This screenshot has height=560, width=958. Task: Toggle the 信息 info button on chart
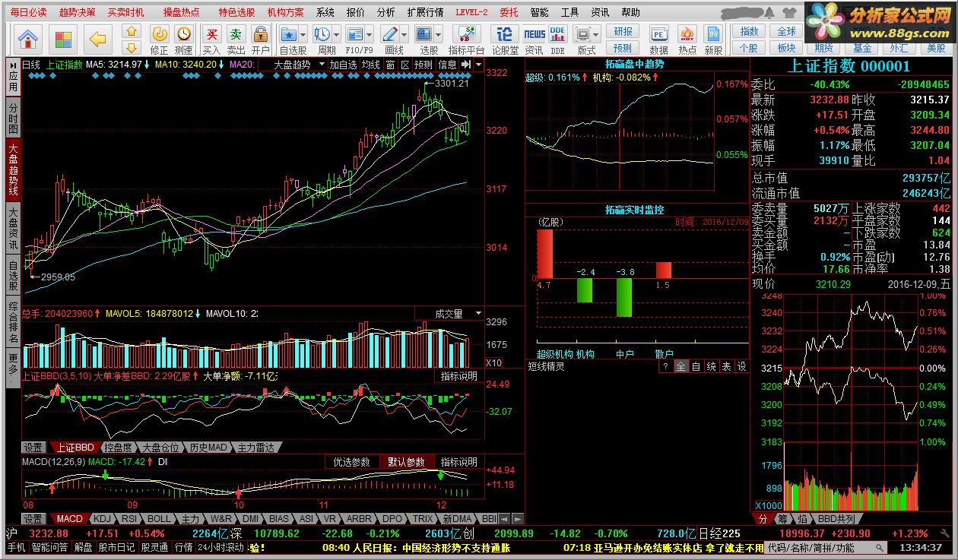click(447, 65)
